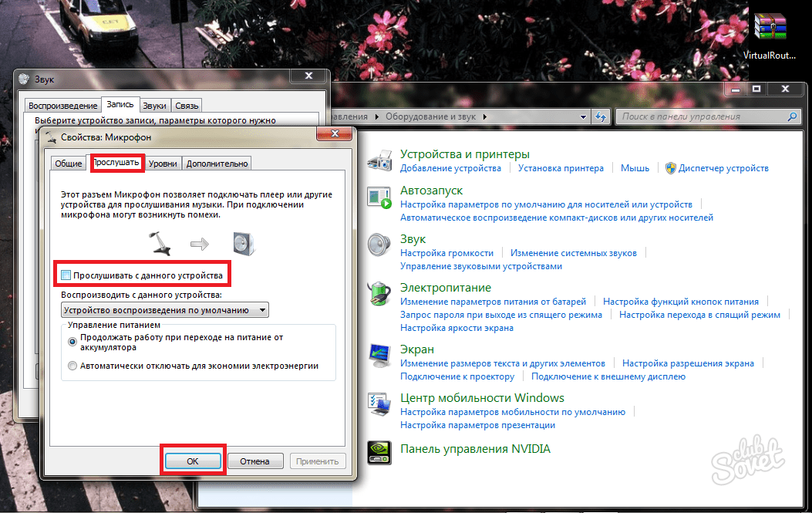Click the Панель управления NVIDIA icon
Screen dimensions: 812x513
point(380,452)
